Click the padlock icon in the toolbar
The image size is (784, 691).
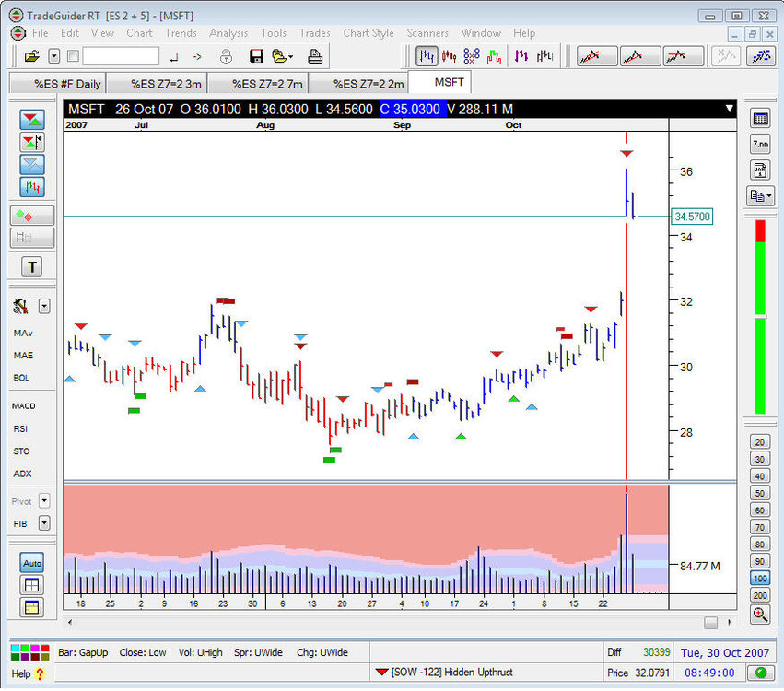[x=226, y=56]
